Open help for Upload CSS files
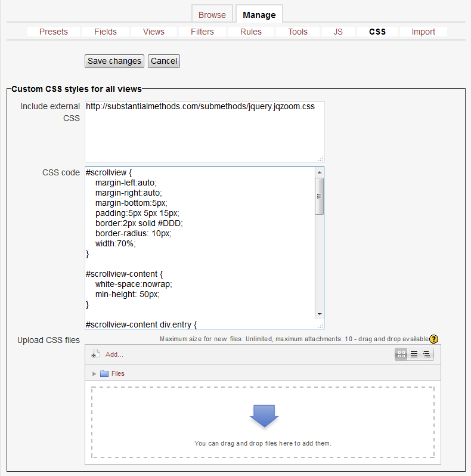The image size is (471, 476). point(434,339)
